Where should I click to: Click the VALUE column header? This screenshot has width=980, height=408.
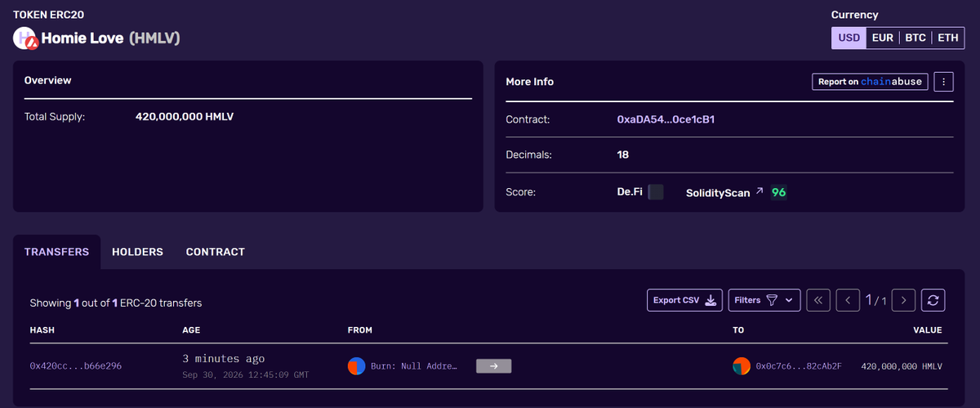927,330
